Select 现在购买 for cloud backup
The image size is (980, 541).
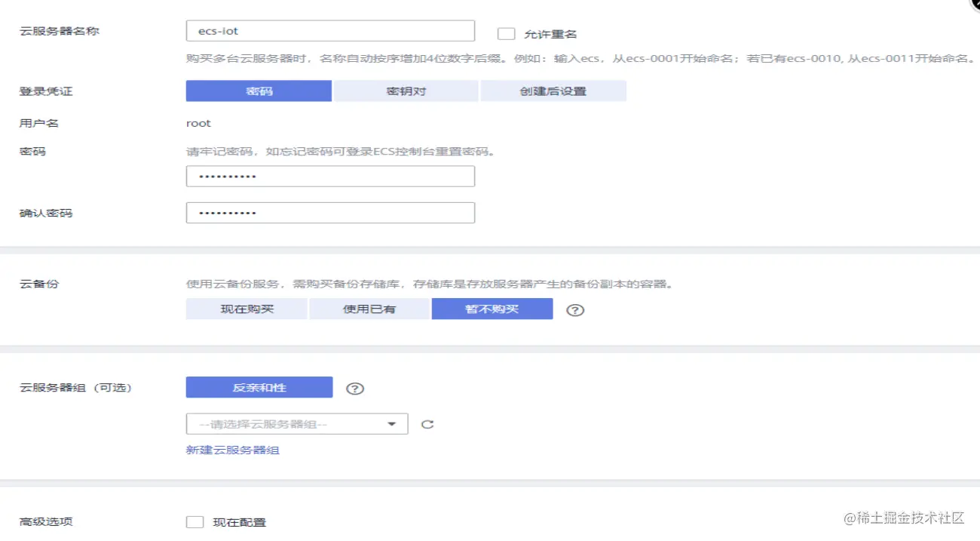click(x=247, y=309)
